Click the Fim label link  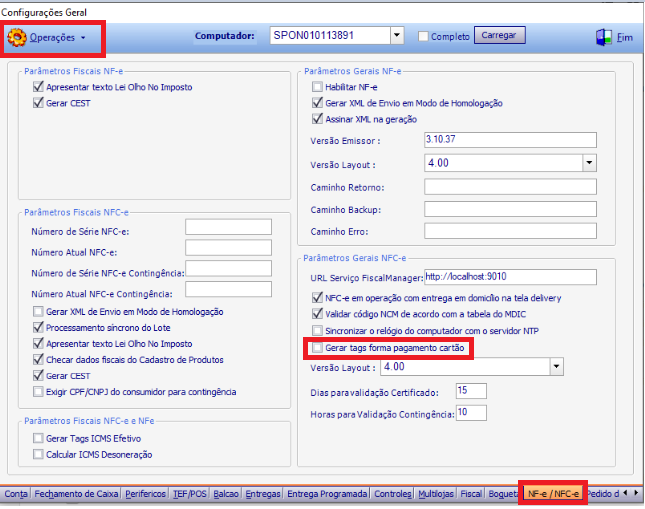pos(624,37)
